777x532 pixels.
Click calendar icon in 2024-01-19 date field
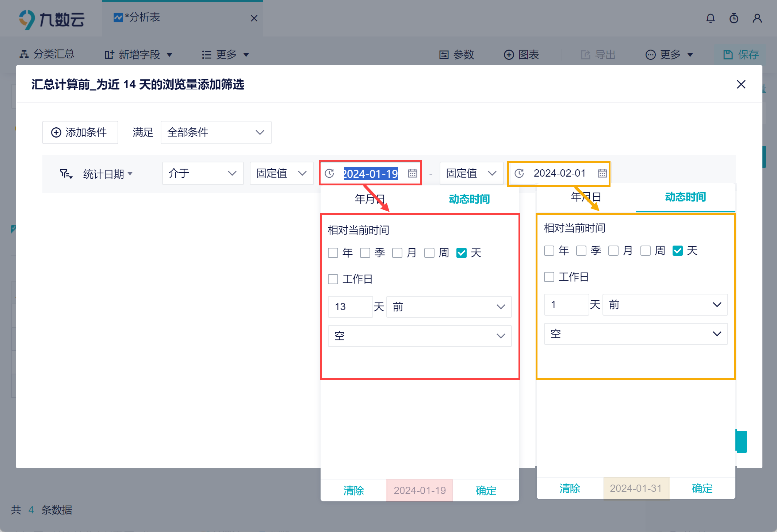[x=412, y=173]
